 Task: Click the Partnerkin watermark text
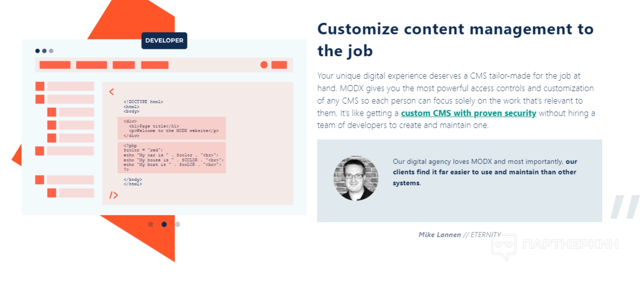pyautogui.click(x=570, y=244)
